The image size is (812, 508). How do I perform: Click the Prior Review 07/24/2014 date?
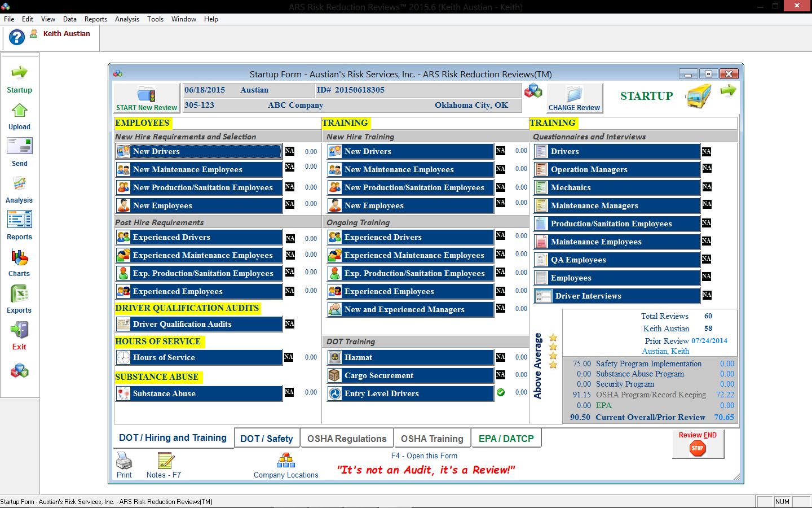pos(709,341)
